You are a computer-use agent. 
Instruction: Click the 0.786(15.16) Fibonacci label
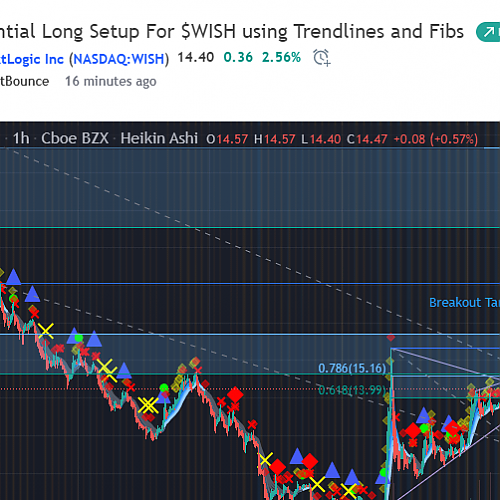coord(352,368)
